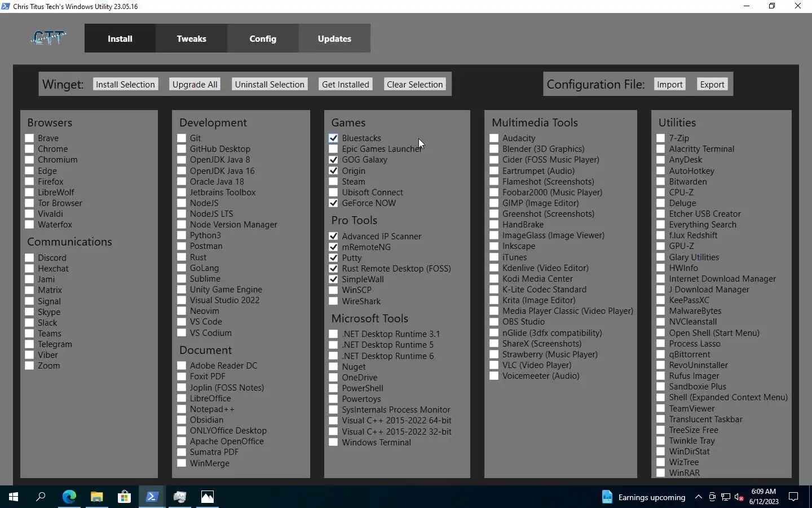812x508 pixels.
Task: Open the Updates tab
Action: [x=334, y=38]
